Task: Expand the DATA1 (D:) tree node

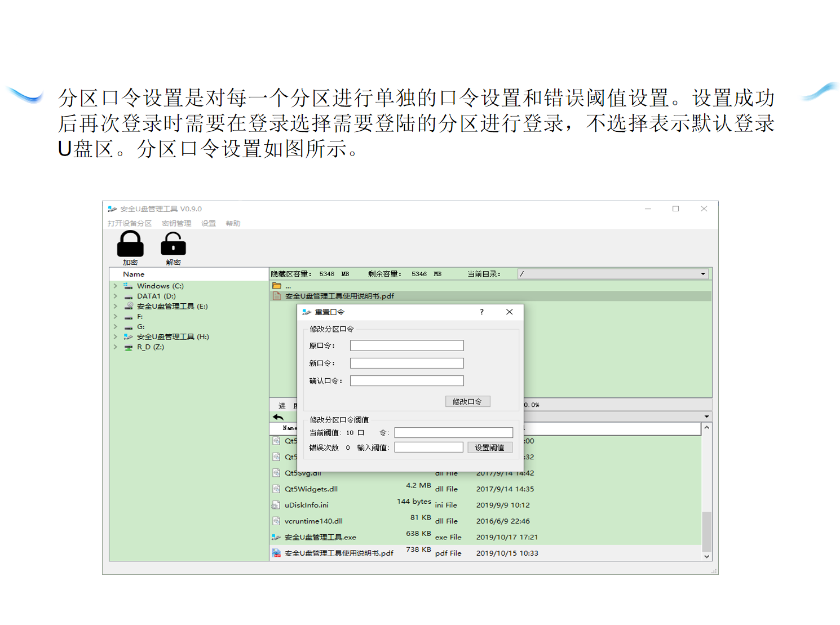Action: pyautogui.click(x=116, y=296)
